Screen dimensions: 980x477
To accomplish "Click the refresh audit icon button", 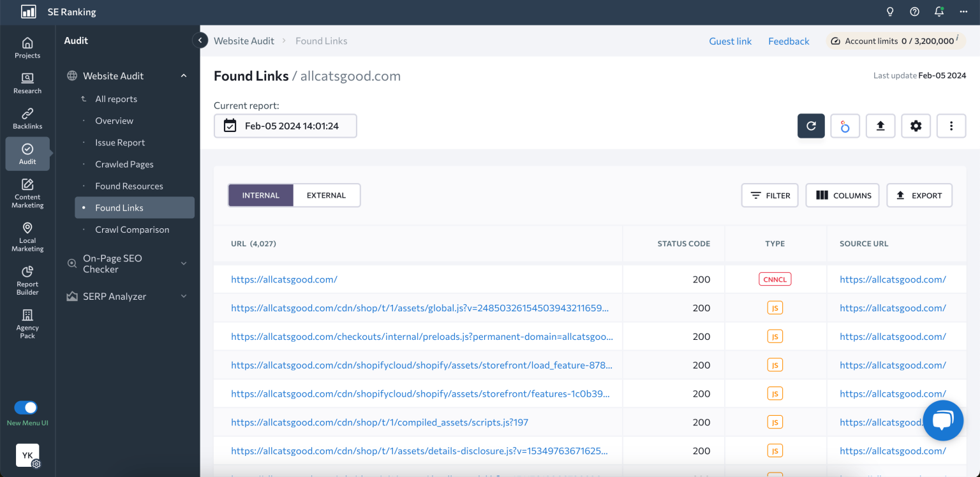I will [x=811, y=126].
